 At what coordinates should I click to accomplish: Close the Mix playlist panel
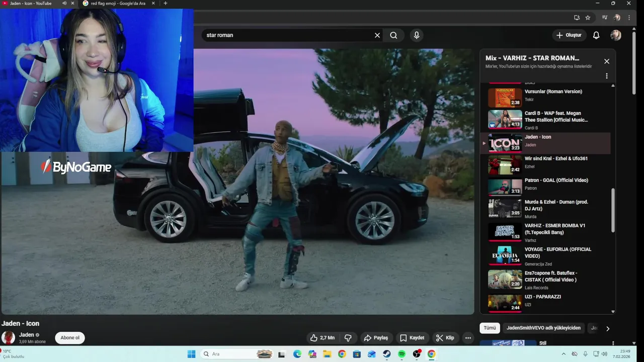(607, 61)
